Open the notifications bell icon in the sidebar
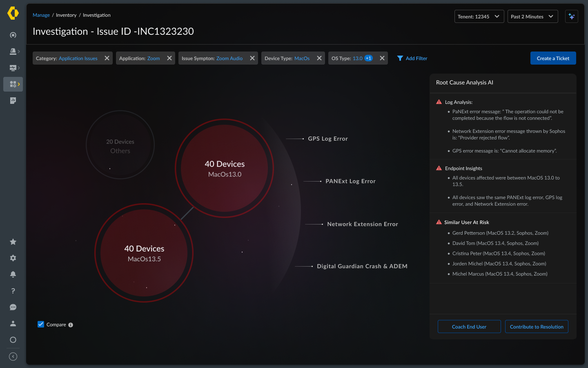This screenshot has width=588, height=368. tap(13, 274)
